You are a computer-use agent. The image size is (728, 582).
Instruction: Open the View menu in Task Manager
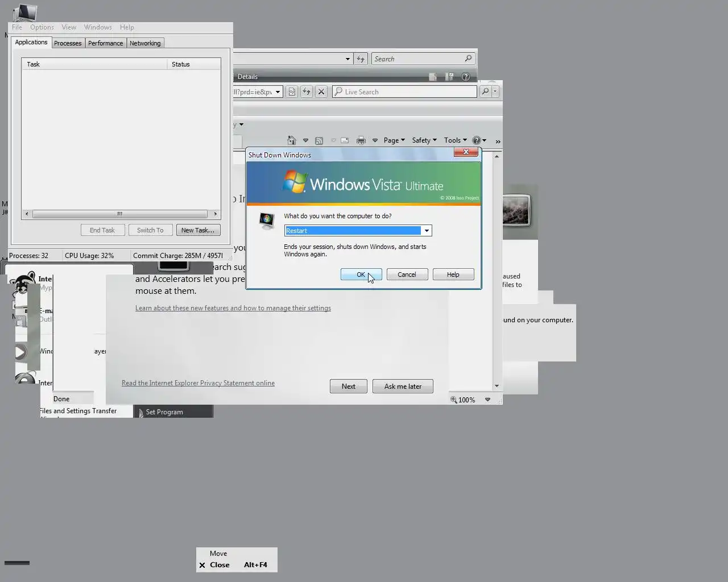click(69, 27)
